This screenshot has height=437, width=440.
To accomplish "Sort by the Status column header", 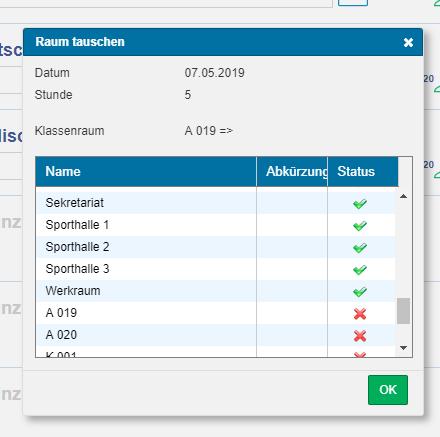I will pyautogui.click(x=363, y=172).
